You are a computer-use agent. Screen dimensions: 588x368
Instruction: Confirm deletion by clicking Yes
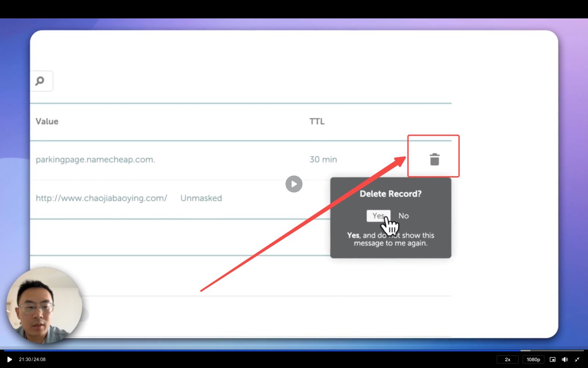pyautogui.click(x=378, y=216)
